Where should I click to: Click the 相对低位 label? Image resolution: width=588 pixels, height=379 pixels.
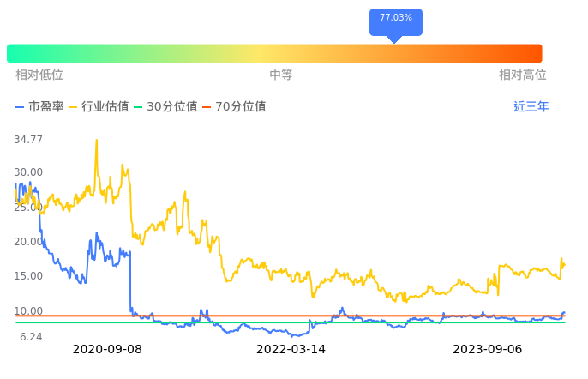pyautogui.click(x=39, y=75)
